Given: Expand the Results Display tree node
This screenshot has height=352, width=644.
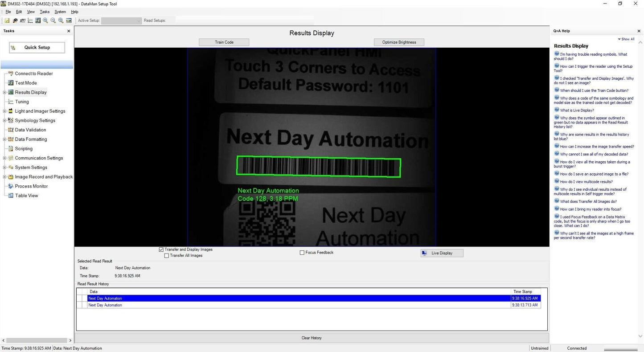Looking at the screenshot, I should pyautogui.click(x=5, y=92).
